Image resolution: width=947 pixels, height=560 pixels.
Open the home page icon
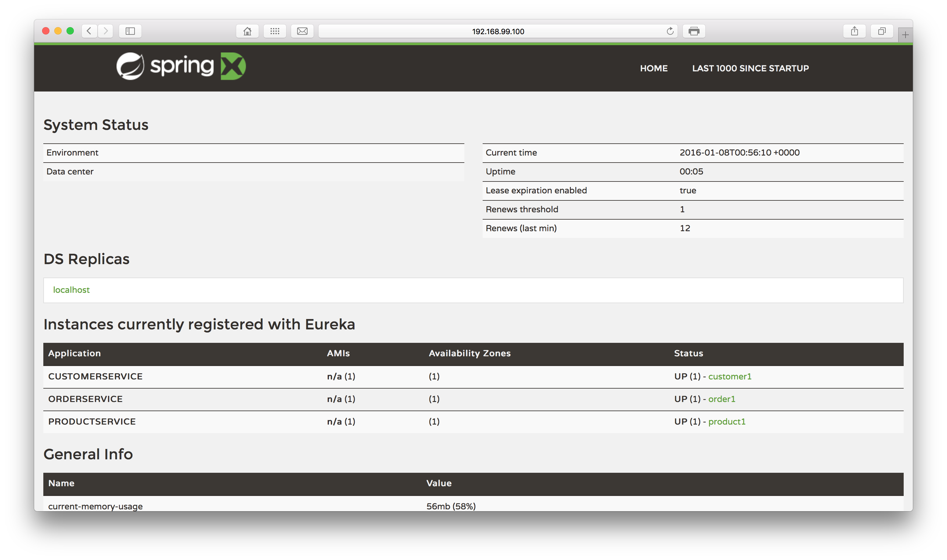click(x=247, y=31)
